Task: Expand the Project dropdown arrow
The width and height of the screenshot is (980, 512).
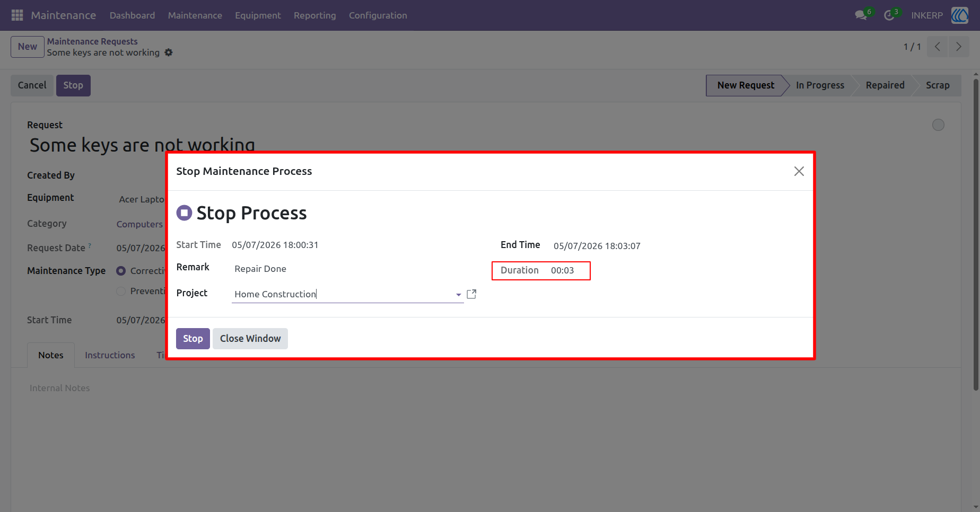Action: 459,295
